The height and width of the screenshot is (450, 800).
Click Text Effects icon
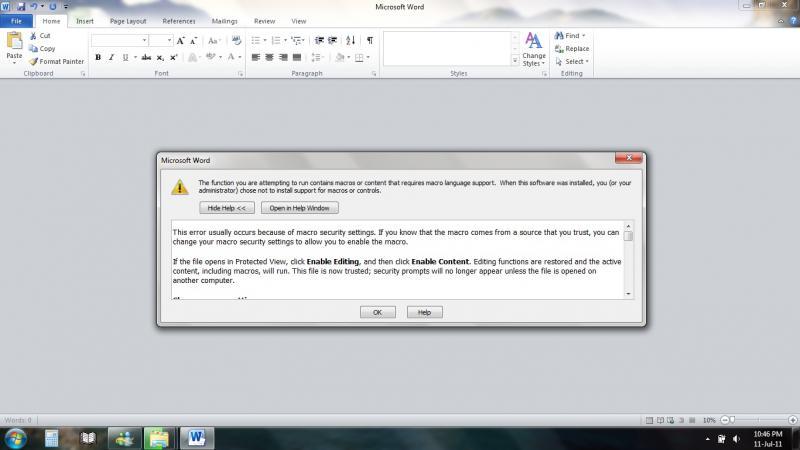(x=192, y=57)
